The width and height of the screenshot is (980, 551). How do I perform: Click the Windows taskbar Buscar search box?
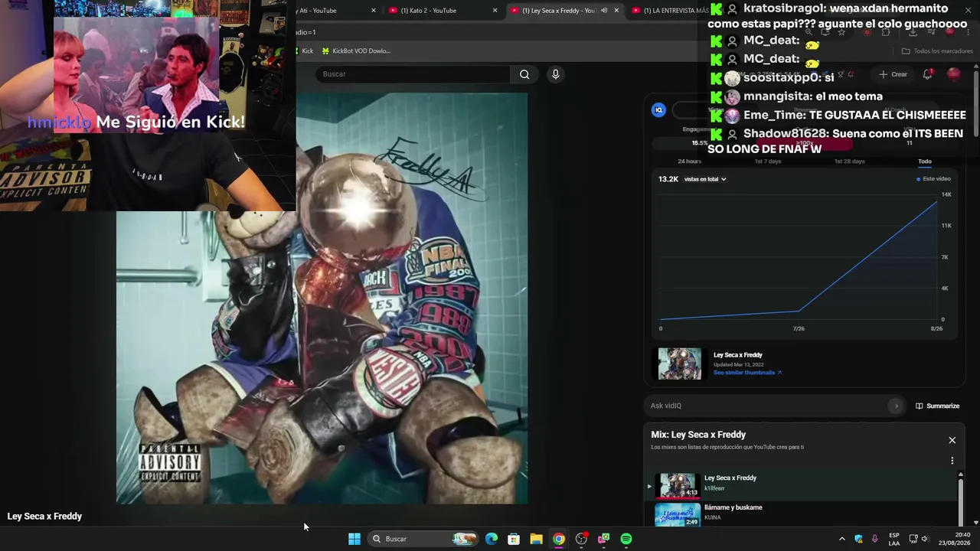[422, 539]
